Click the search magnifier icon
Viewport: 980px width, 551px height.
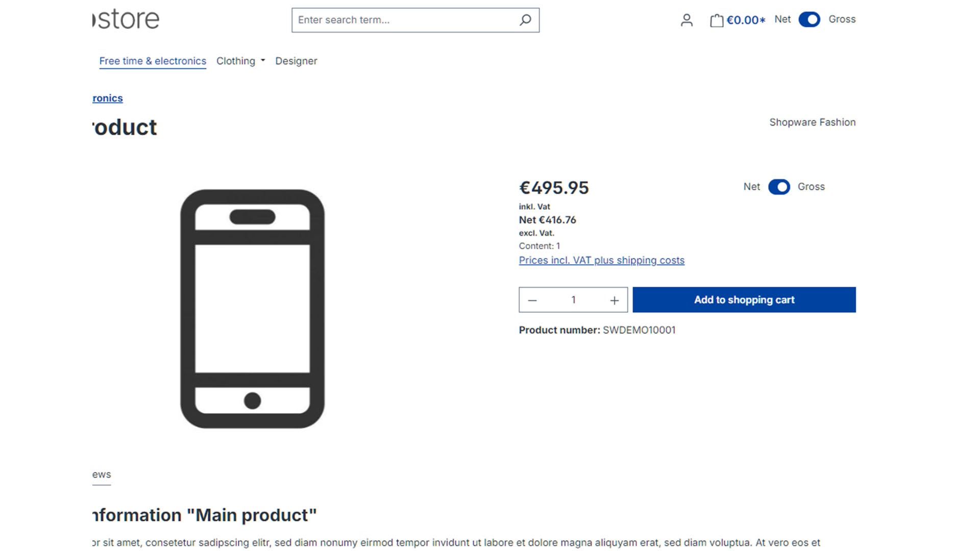click(525, 20)
